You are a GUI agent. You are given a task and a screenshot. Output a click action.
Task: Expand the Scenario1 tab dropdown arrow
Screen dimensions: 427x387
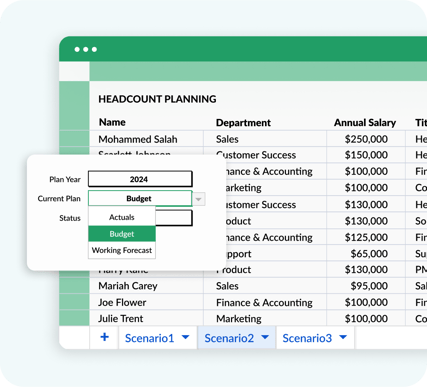click(185, 337)
